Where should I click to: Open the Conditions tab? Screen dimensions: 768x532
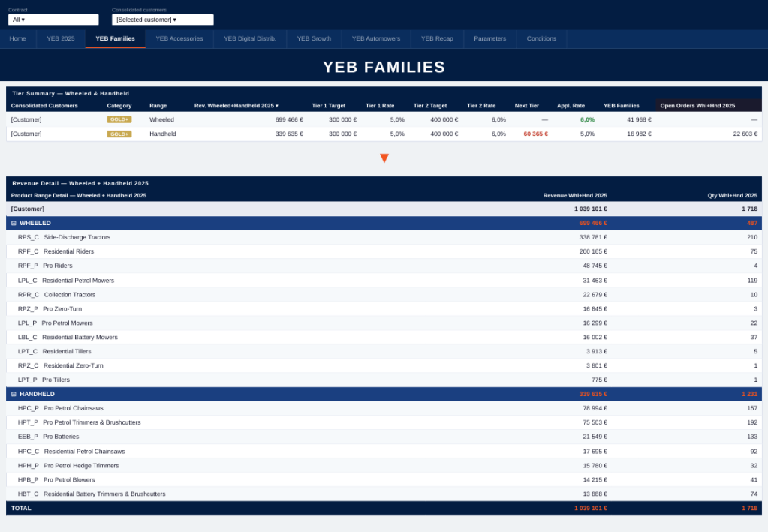[x=541, y=38]
